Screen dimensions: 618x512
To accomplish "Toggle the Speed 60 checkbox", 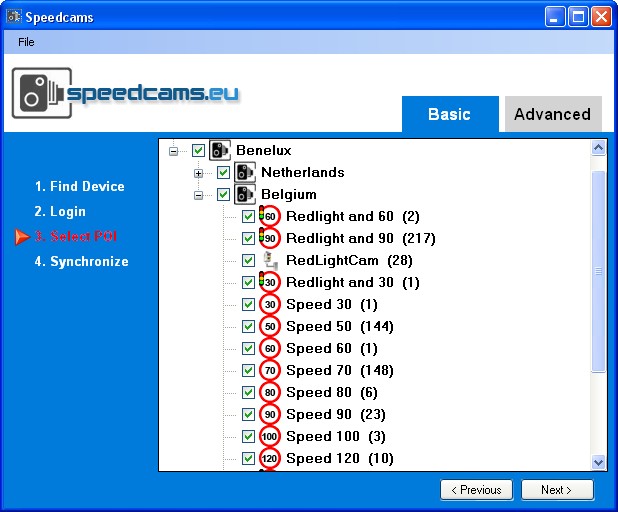I will coord(248,348).
